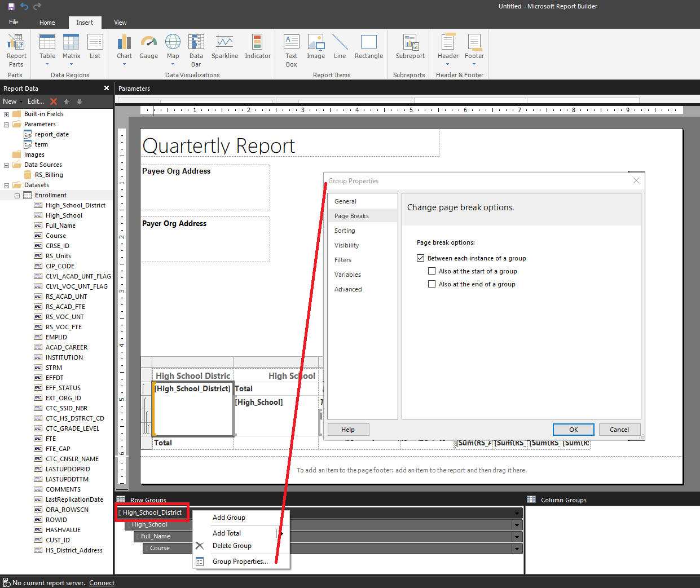Insert a Matrix data region
This screenshot has width=700, height=588.
71,50
